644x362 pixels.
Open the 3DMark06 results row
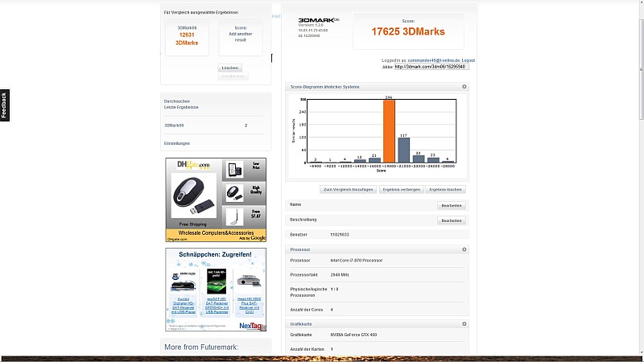[x=213, y=125]
